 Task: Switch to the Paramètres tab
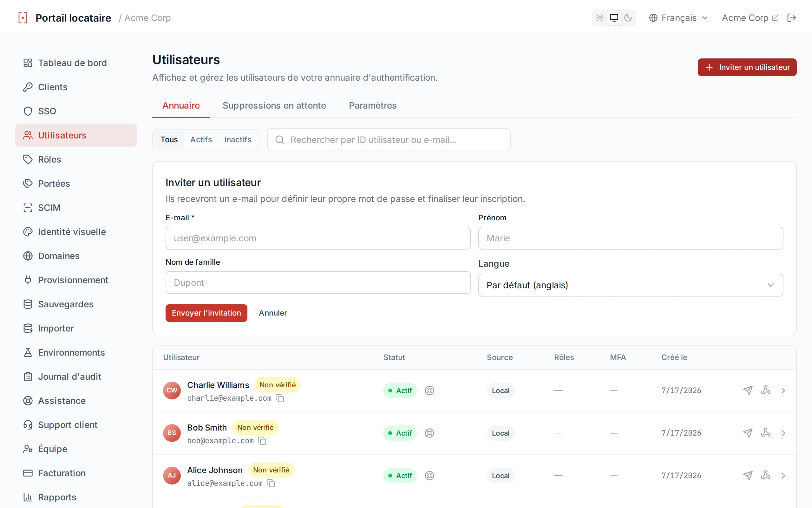click(x=372, y=105)
